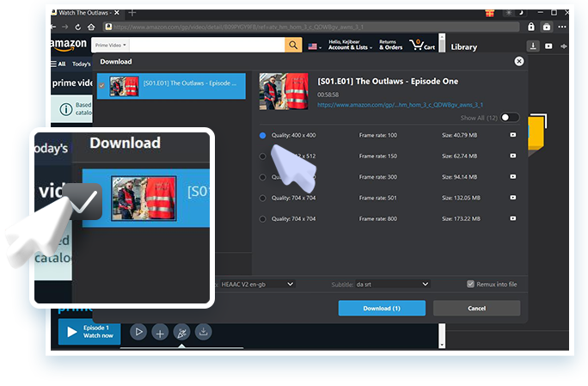Open the All hamburger menu

click(58, 64)
